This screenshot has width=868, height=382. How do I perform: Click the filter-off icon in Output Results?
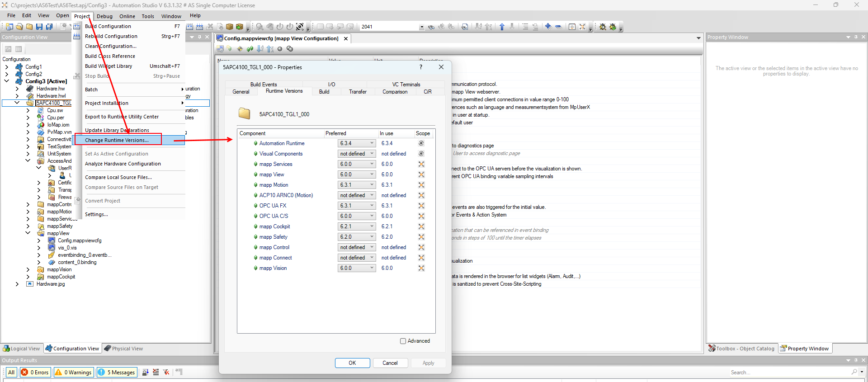pos(166,372)
